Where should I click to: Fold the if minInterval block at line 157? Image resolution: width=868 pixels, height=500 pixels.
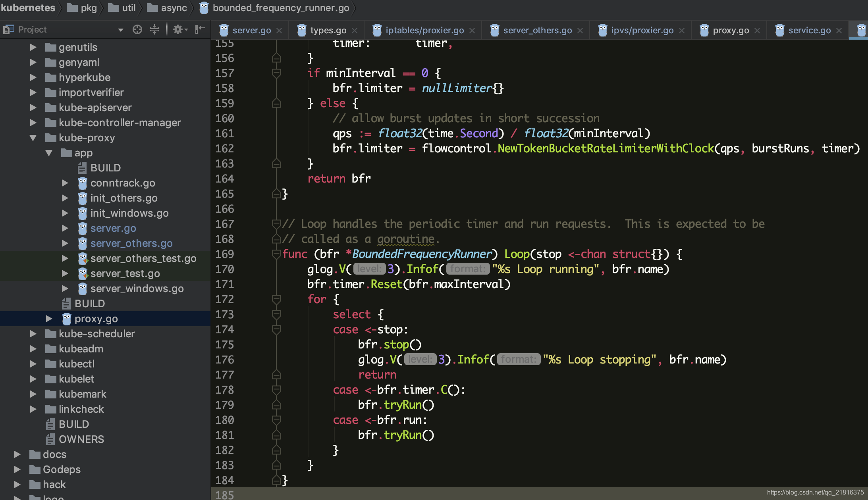(x=276, y=73)
